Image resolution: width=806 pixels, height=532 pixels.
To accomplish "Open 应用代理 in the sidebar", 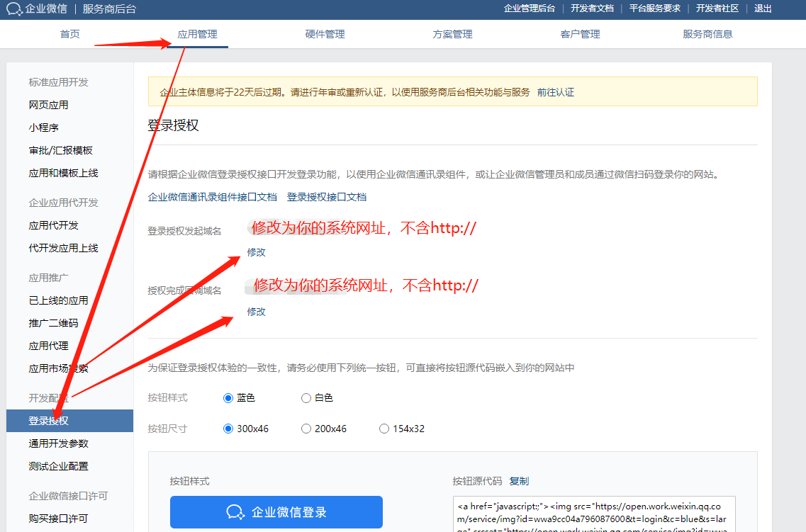I will (48, 346).
